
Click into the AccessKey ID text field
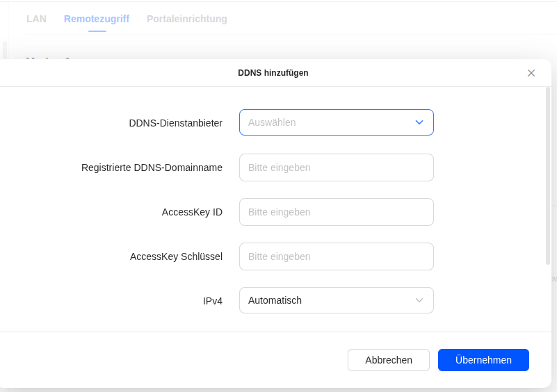click(x=337, y=212)
